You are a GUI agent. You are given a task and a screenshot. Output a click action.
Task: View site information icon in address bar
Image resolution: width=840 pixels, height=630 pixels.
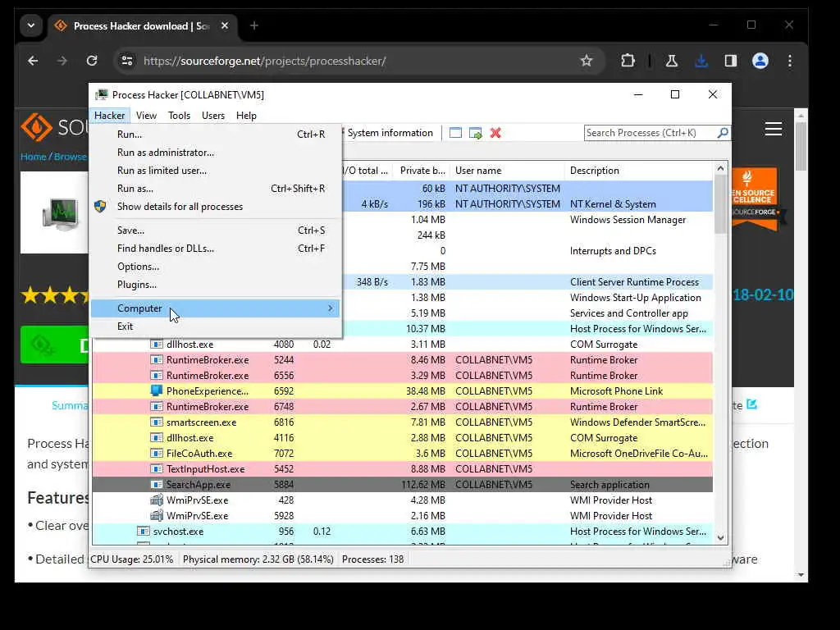127,61
